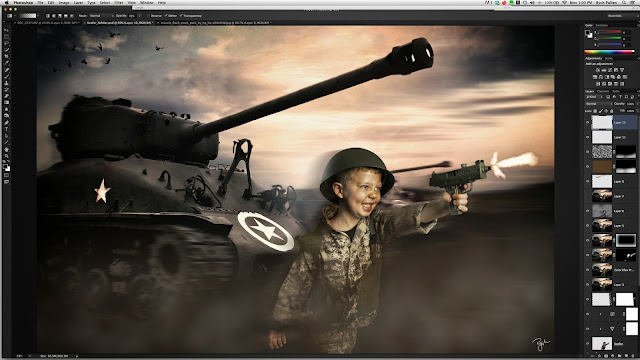Select the Move tool
The image size is (640, 360).
click(x=6, y=30)
